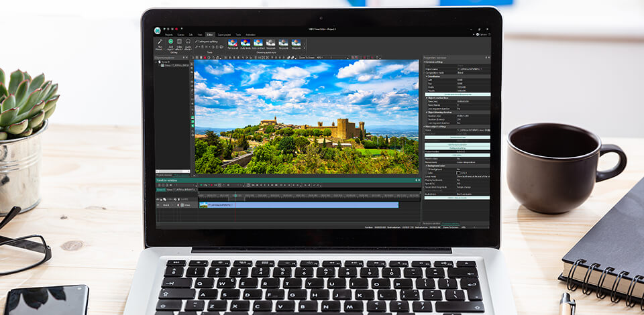Screen dimensions: 644x315
Task: Click Set the same size as parent button
Action: tap(458, 94)
